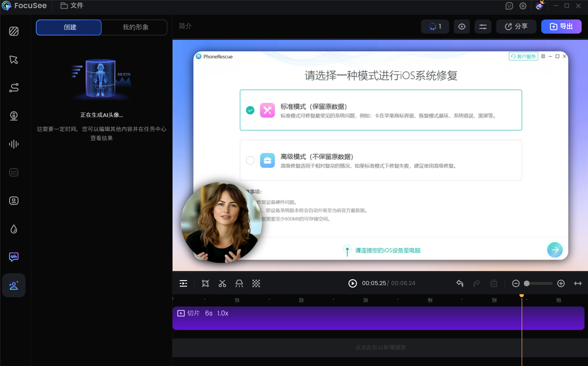
Task: Select the crop tool on timeline toolbar
Action: (x=205, y=283)
